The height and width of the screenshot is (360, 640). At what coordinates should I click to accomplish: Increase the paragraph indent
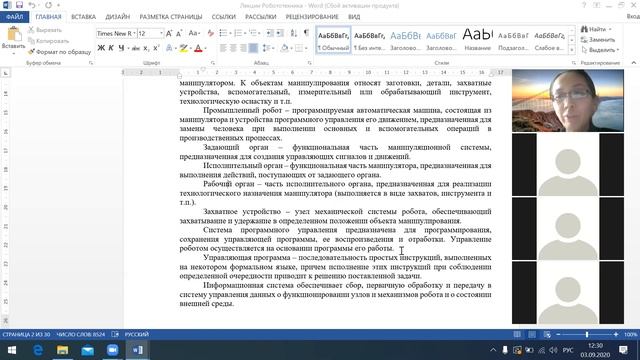[x=280, y=33]
